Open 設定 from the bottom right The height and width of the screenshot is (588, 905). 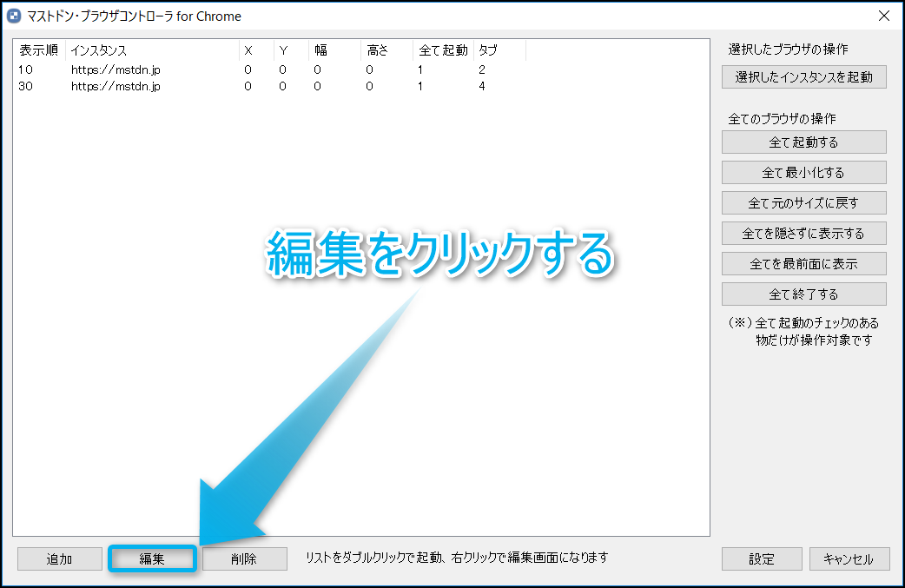pyautogui.click(x=761, y=558)
